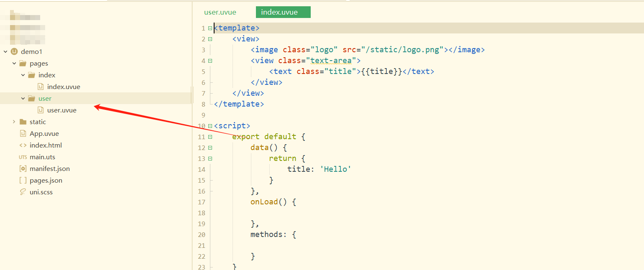Click the static folder icon

(x=24, y=122)
